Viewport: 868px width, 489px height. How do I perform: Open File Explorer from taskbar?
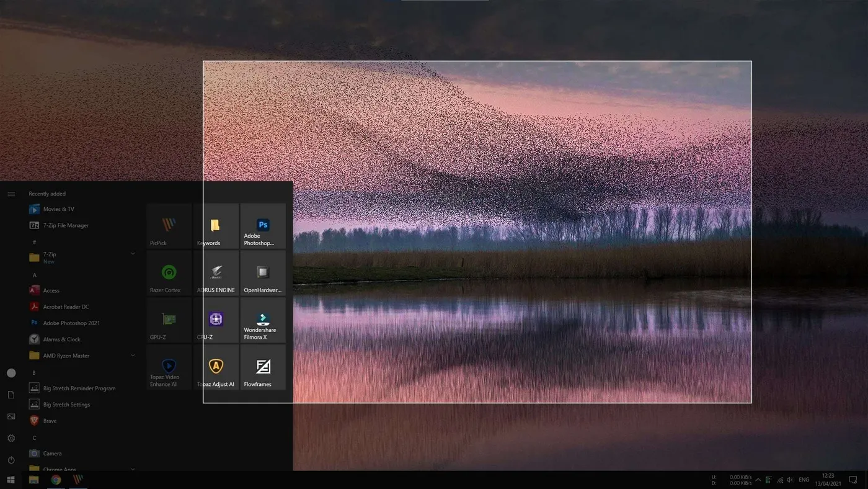coord(33,480)
